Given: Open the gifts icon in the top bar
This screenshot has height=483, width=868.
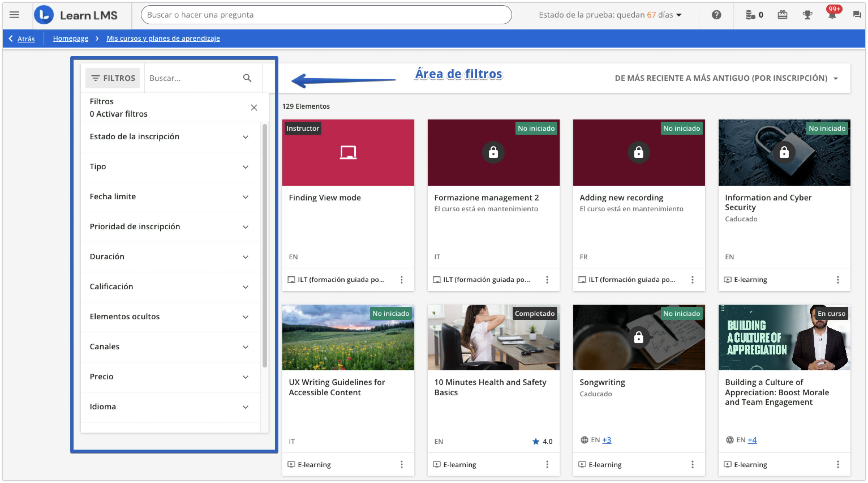Looking at the screenshot, I should [782, 14].
